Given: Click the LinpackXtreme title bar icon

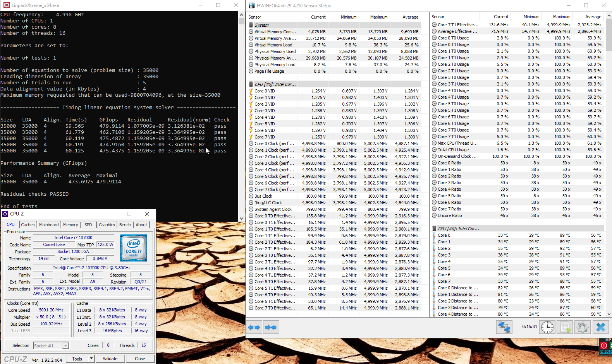Looking at the screenshot, I should pyautogui.click(x=6, y=5).
